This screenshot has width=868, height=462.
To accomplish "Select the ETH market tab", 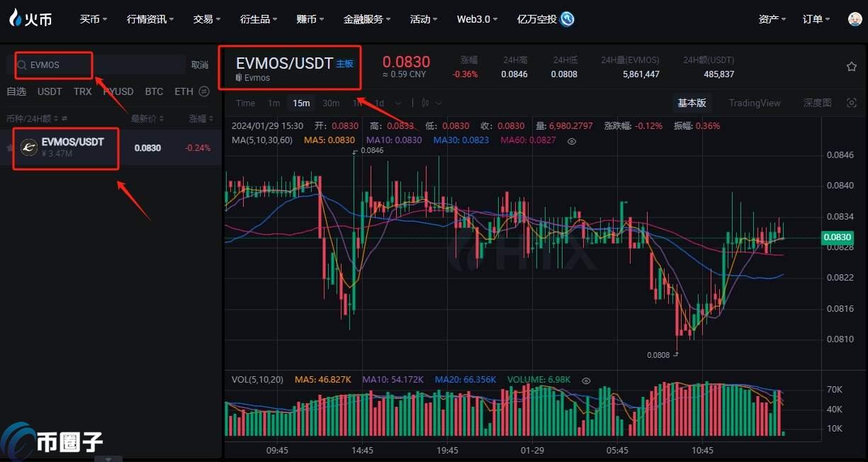I will pyautogui.click(x=184, y=91).
